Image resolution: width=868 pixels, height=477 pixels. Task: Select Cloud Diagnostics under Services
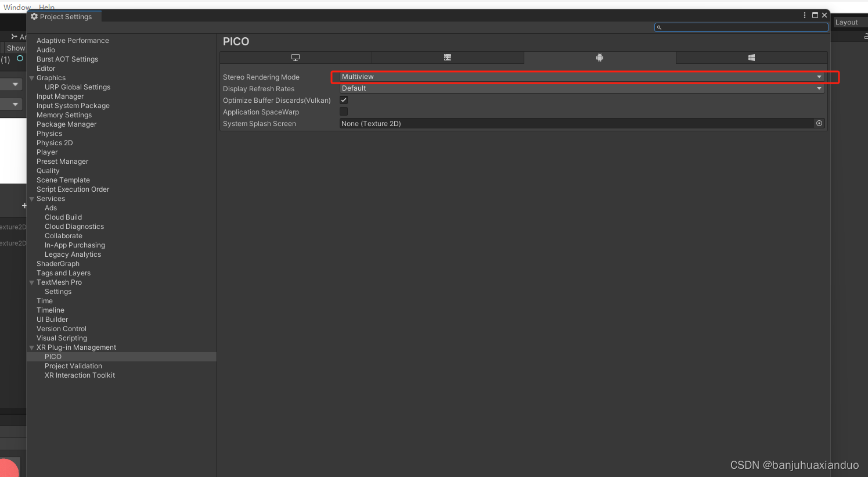pyautogui.click(x=74, y=227)
